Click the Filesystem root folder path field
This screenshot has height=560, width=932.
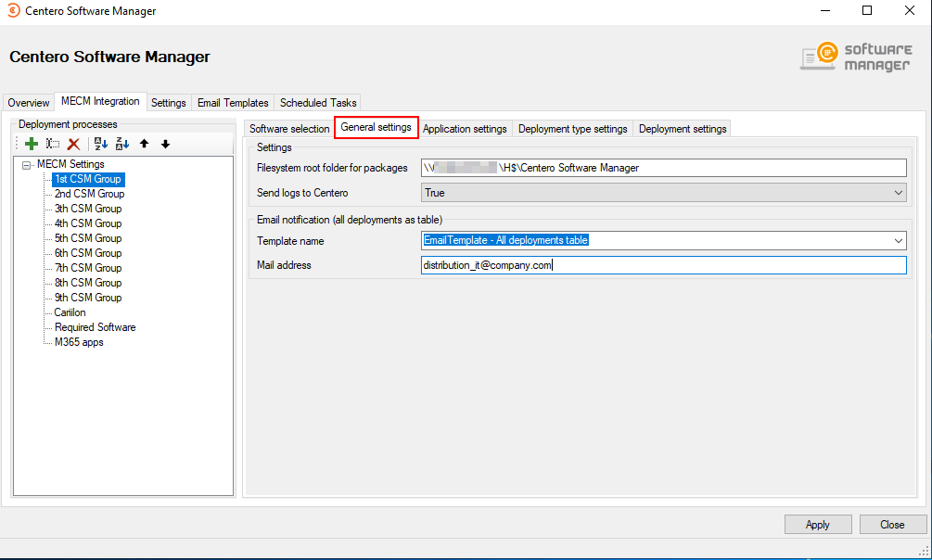click(664, 168)
